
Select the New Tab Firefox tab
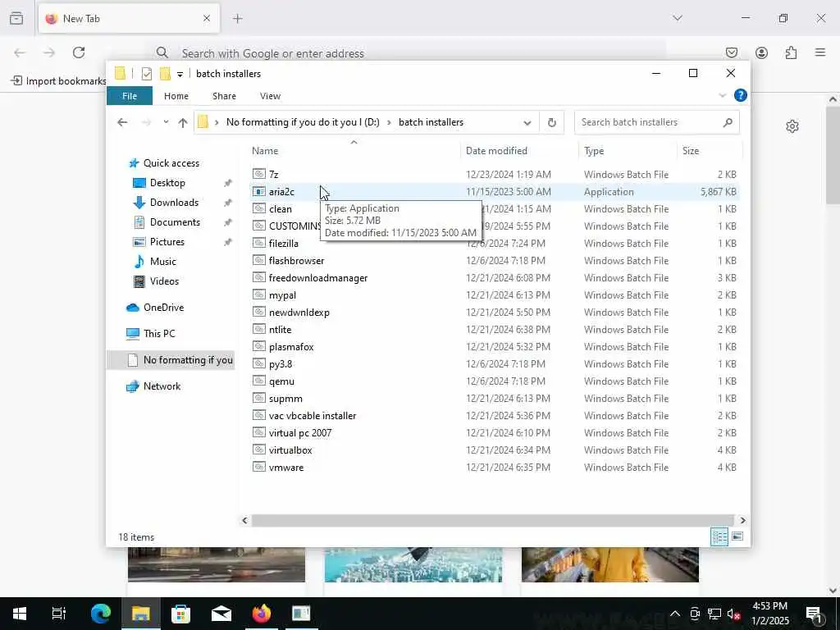click(x=129, y=18)
